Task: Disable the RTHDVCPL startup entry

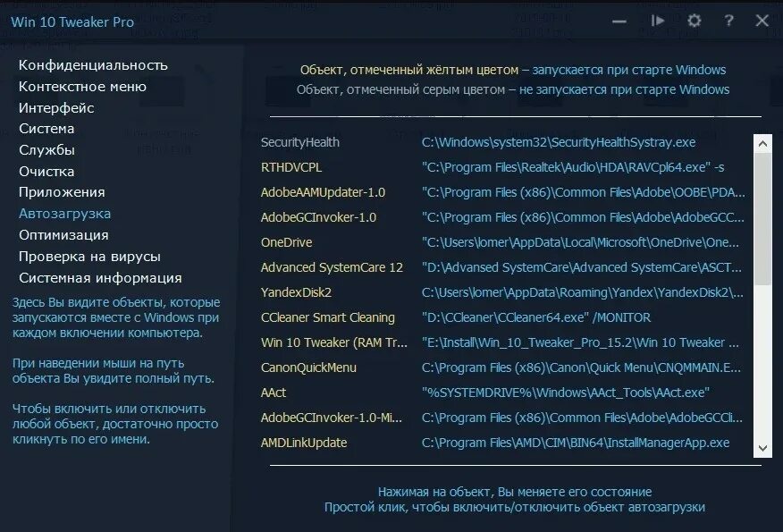Action: (x=291, y=167)
